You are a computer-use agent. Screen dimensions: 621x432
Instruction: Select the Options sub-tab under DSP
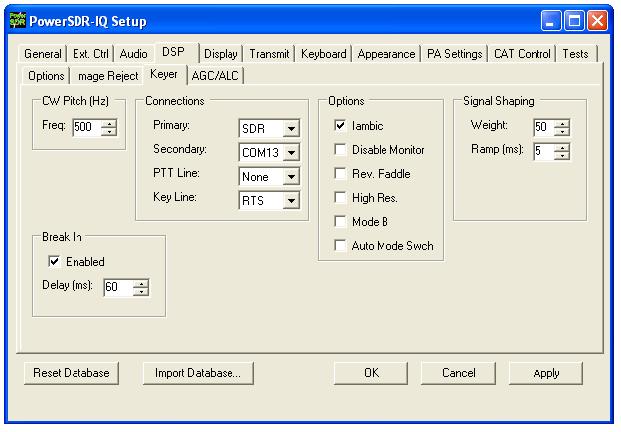click(x=46, y=76)
